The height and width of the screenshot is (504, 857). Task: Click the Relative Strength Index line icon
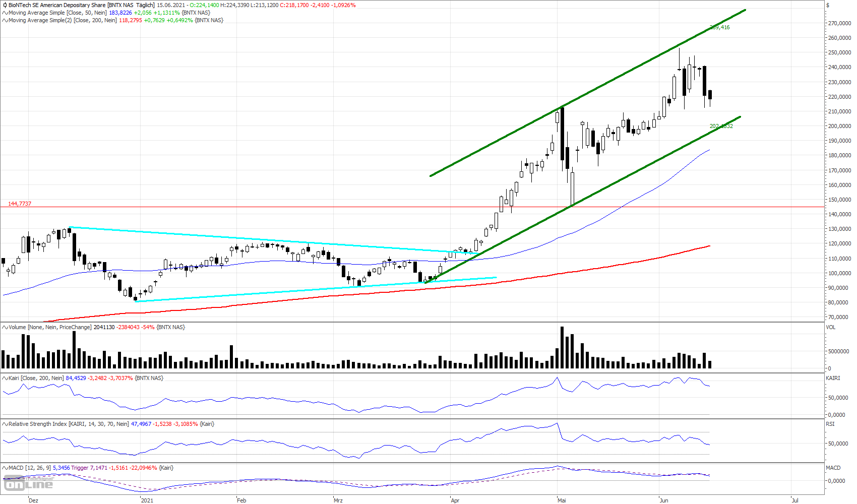point(5,424)
